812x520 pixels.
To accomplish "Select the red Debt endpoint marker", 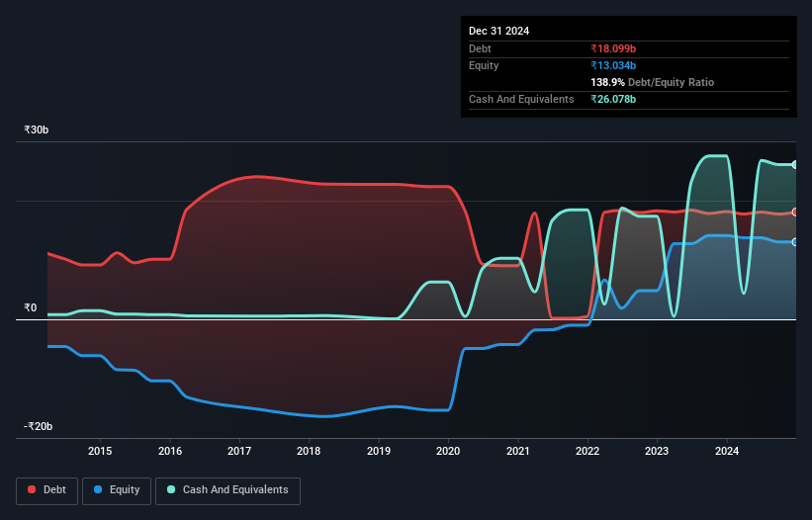I will point(795,213).
